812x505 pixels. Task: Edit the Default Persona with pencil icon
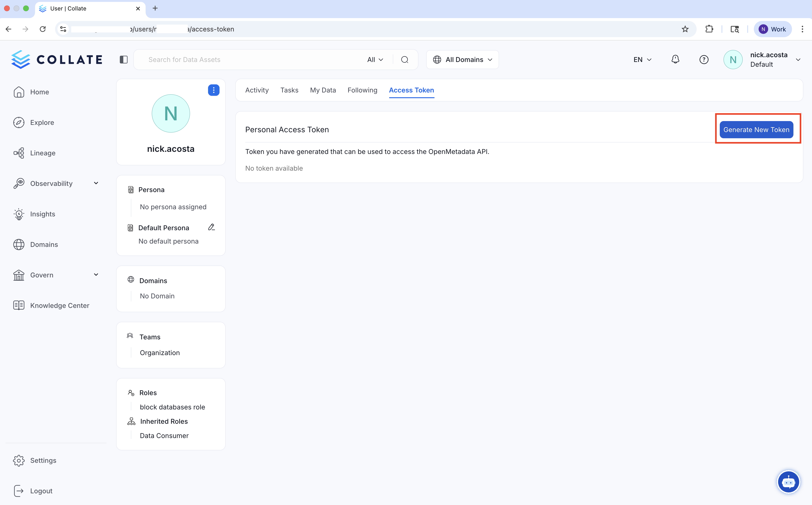[x=211, y=227]
